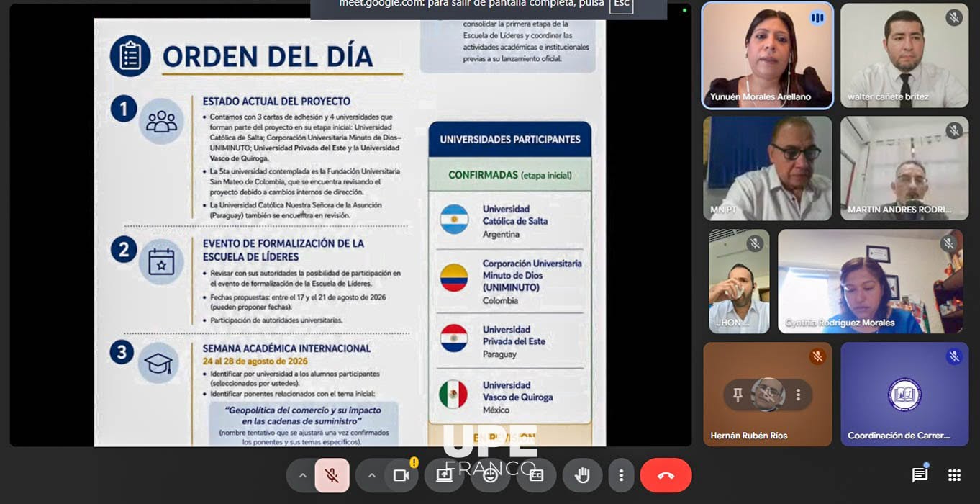Unmute the microphone in the call controls
Screen dimensions: 980x504
[332, 475]
